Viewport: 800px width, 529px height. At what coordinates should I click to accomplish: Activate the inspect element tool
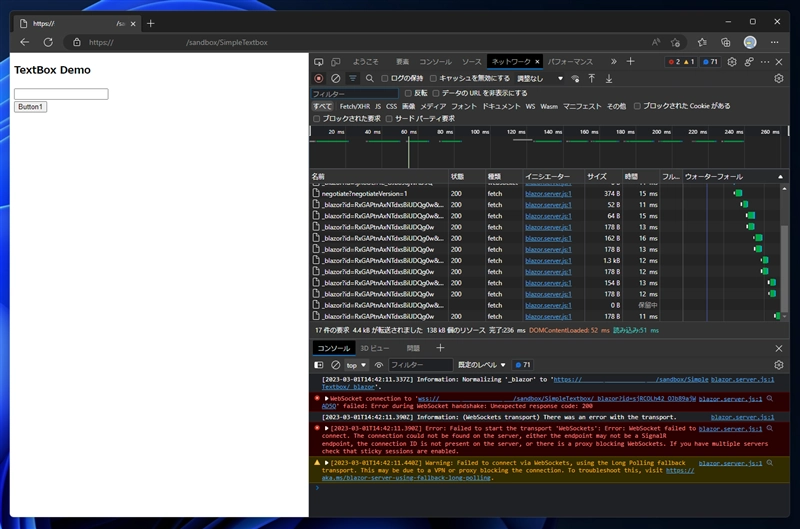click(x=319, y=62)
